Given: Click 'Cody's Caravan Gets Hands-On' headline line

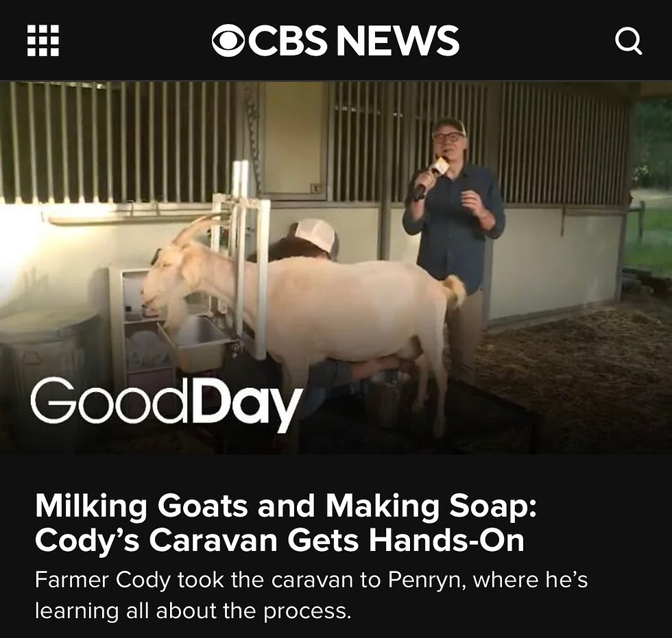Looking at the screenshot, I should point(280,541).
